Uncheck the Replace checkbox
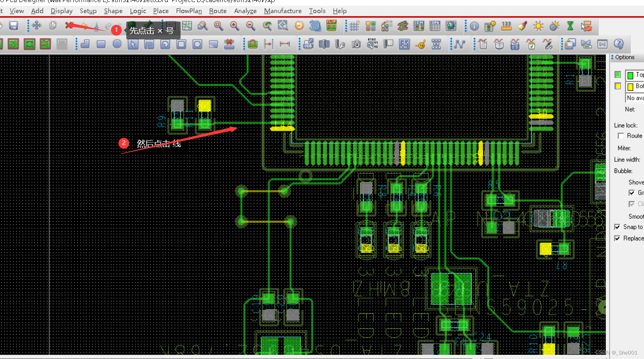Screen dimensions: 644x359 click(x=617, y=239)
